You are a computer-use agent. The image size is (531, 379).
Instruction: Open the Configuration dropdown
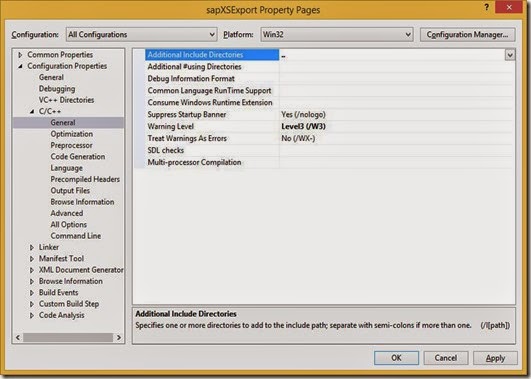pos(142,35)
